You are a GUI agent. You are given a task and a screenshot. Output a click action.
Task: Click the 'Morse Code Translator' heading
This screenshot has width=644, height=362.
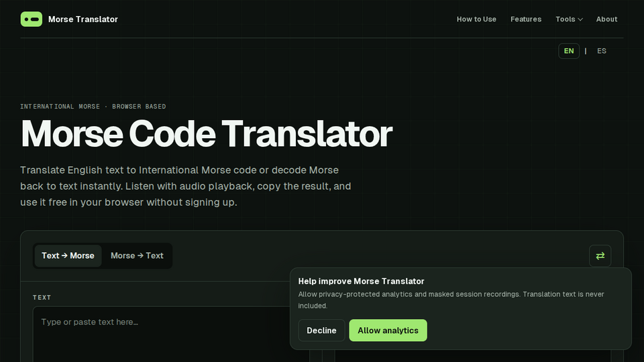tap(207, 134)
